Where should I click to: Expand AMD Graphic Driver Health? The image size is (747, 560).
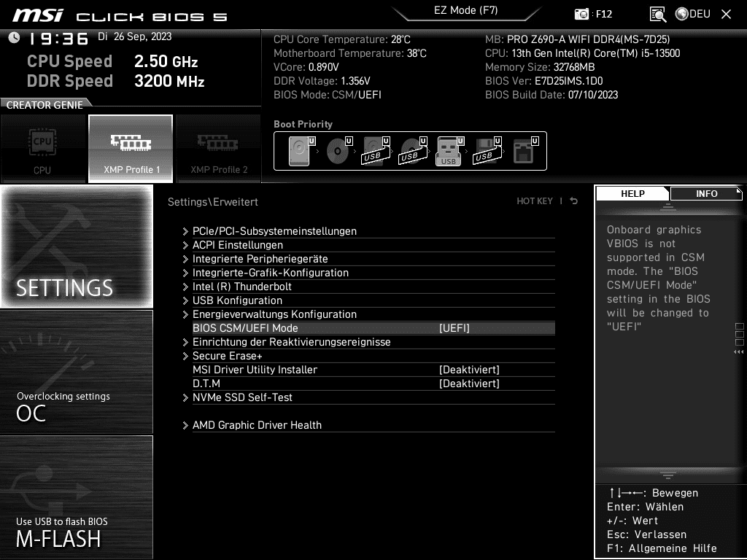[x=368, y=425]
